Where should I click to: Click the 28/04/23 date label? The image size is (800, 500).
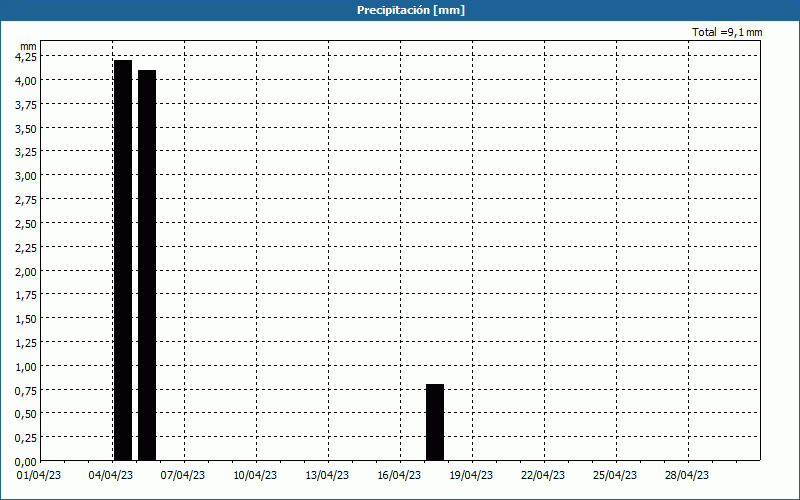(x=687, y=475)
